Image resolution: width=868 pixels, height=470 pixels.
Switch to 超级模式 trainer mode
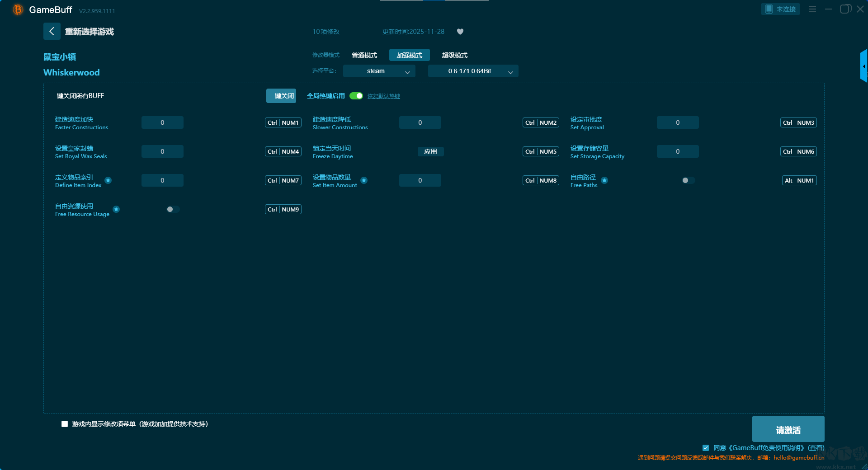point(454,55)
